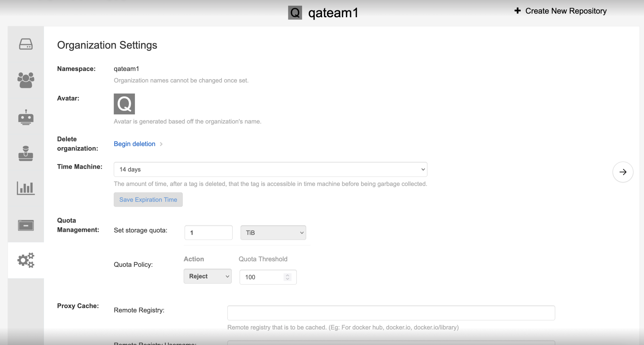Click the Save Expiration Time button
Screen dimensions: 644x345
[x=148, y=200]
